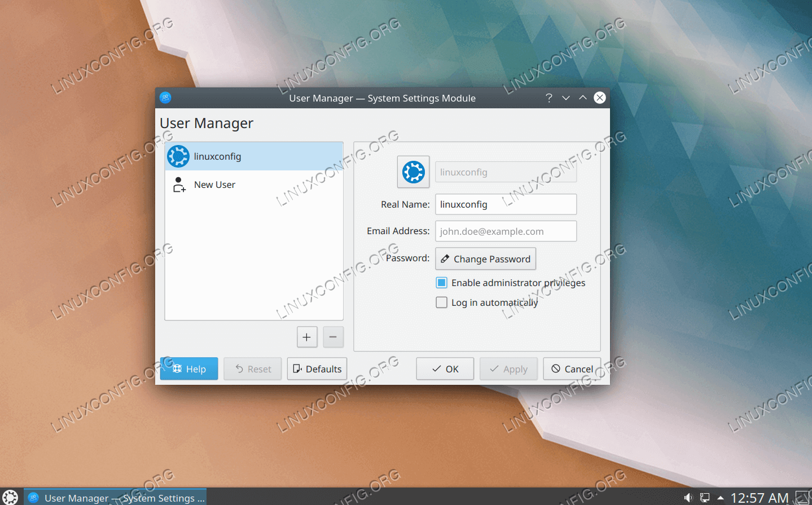Focus the Email Address input field
812x505 pixels.
click(x=506, y=231)
